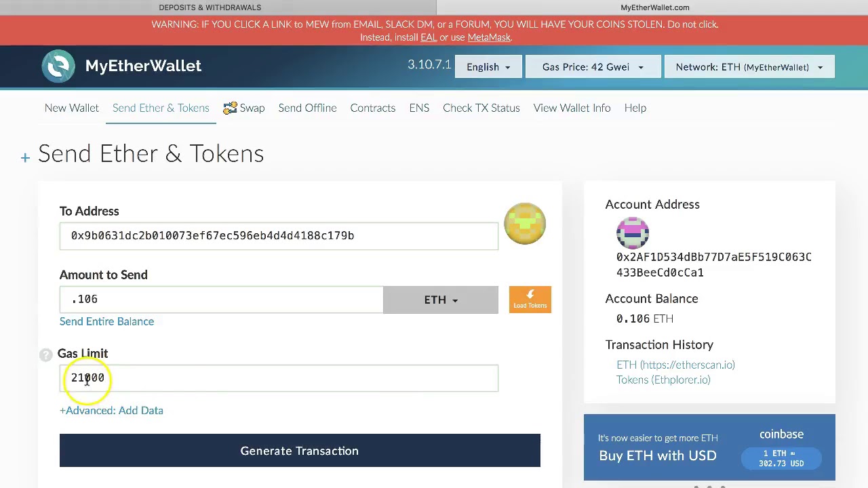Open the ENS tab
This screenshot has width=868, height=488.
[419, 108]
